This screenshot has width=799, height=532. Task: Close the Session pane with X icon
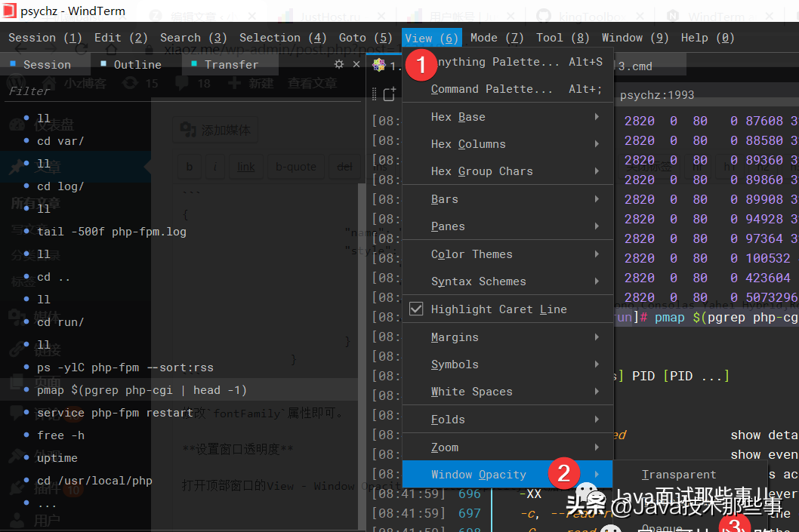[356, 64]
